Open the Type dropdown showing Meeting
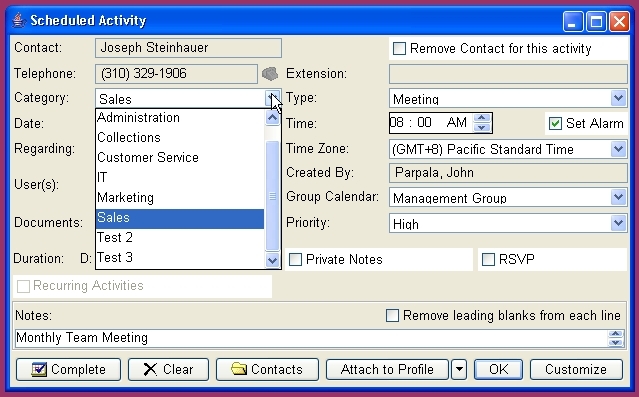The width and height of the screenshot is (639, 397). click(619, 98)
